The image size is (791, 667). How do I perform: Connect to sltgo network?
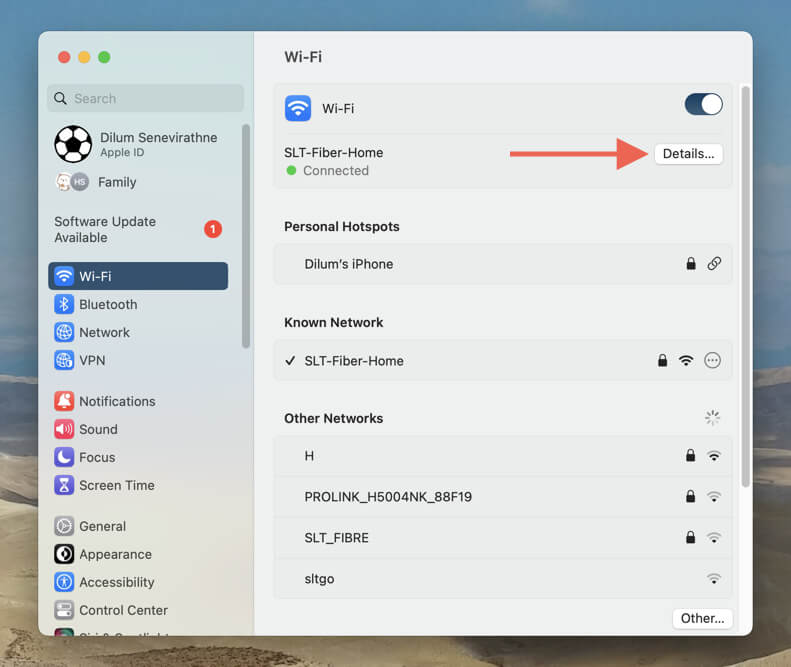click(503, 579)
